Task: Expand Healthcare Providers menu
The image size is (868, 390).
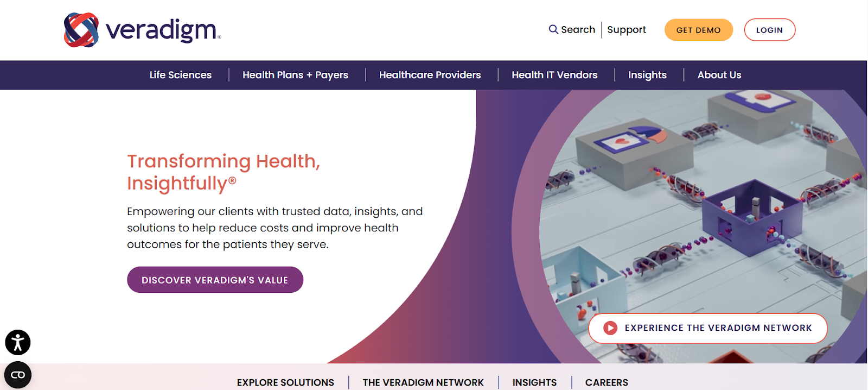Action: (x=430, y=75)
